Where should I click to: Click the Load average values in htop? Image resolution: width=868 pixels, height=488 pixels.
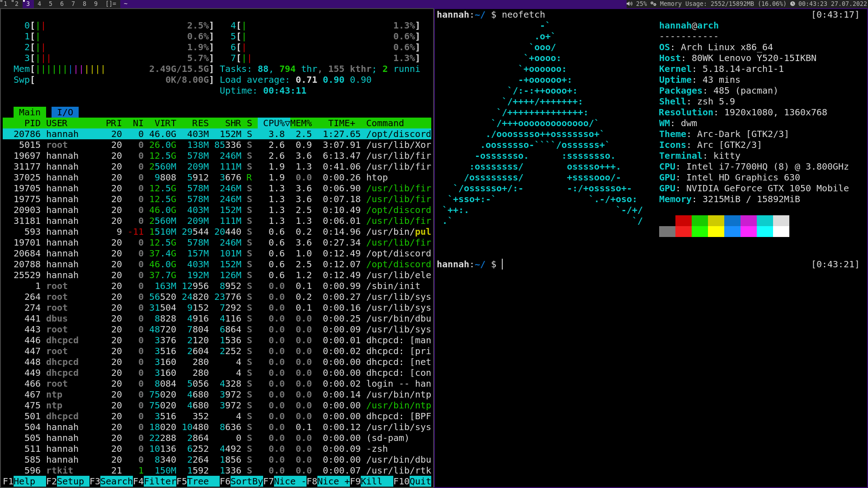point(334,80)
